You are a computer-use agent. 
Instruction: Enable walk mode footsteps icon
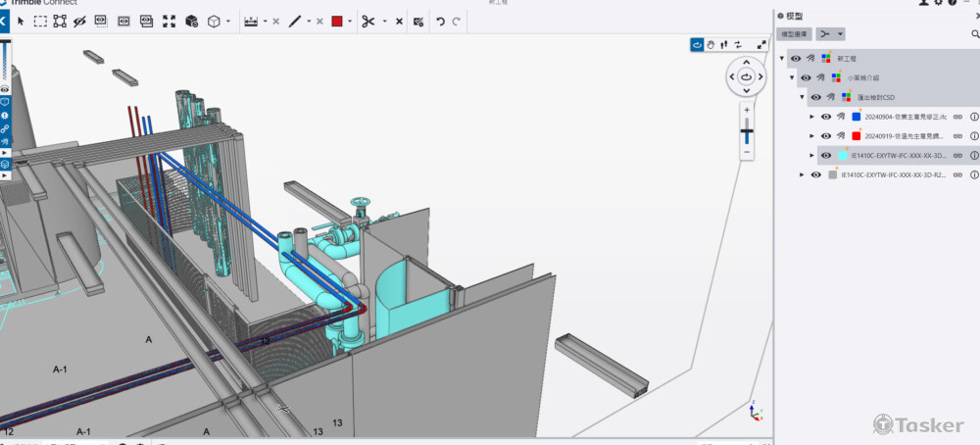723,44
